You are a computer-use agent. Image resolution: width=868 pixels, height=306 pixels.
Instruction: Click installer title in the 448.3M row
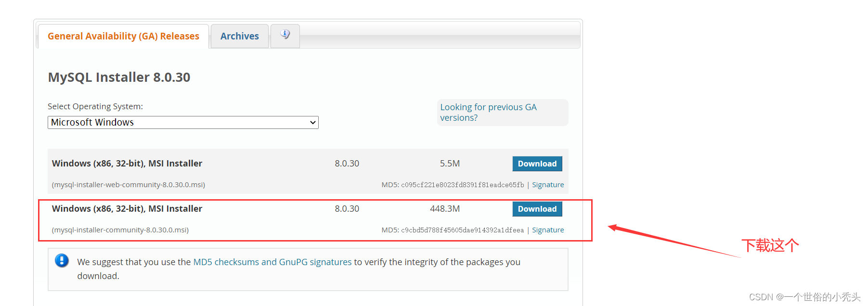click(x=127, y=209)
